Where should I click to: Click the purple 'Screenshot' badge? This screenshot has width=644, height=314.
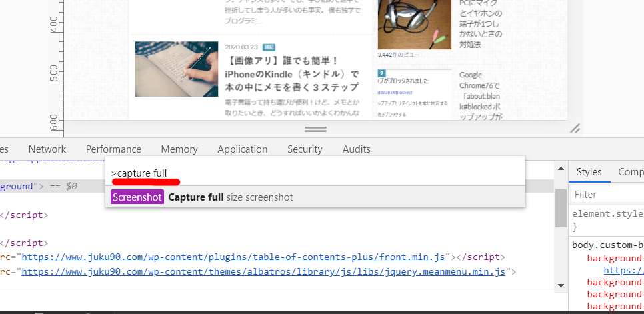(x=137, y=197)
